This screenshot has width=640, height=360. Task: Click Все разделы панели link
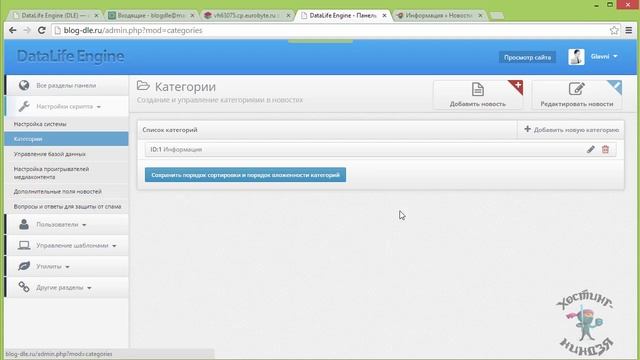[x=66, y=86]
